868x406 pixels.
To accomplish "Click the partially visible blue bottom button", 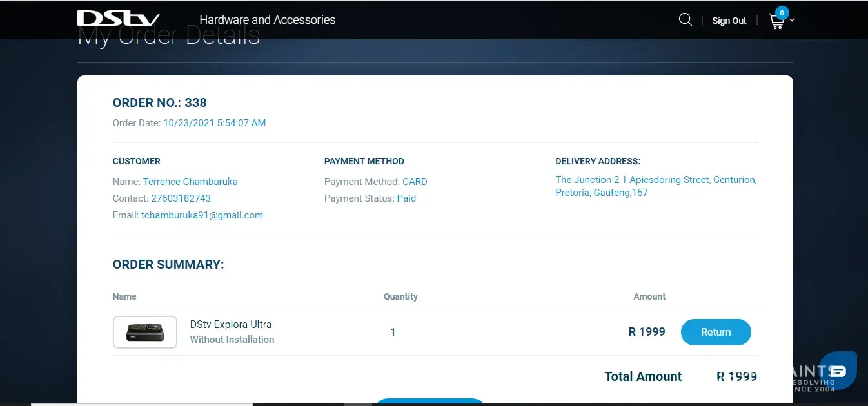I will [x=429, y=401].
